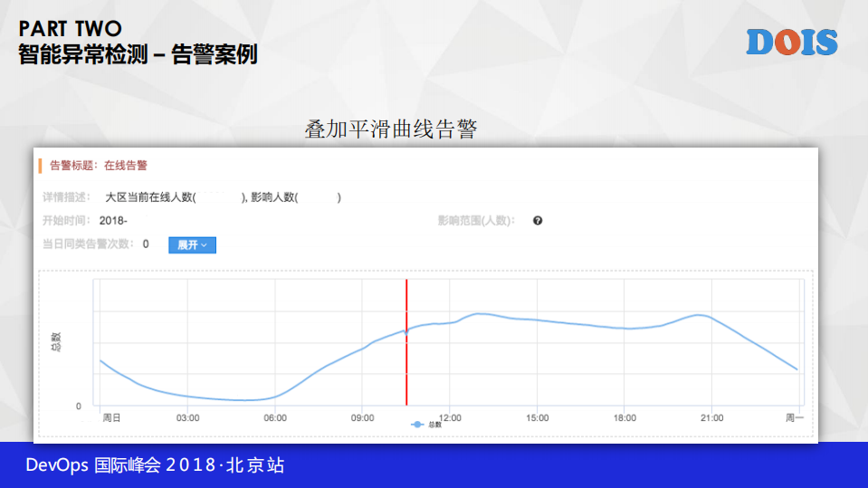Click the 周一 axis label
Image resolution: width=868 pixels, height=488 pixels.
(x=795, y=417)
